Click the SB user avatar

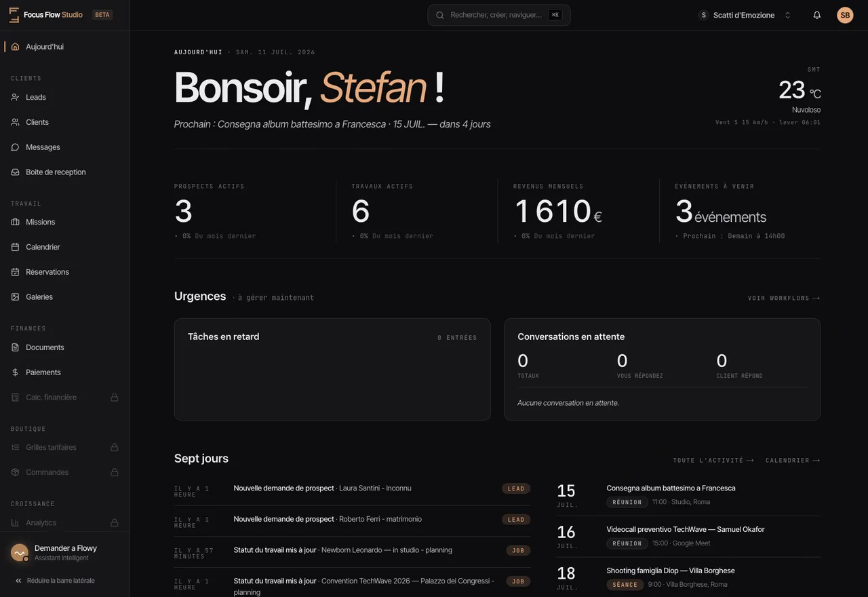(845, 15)
